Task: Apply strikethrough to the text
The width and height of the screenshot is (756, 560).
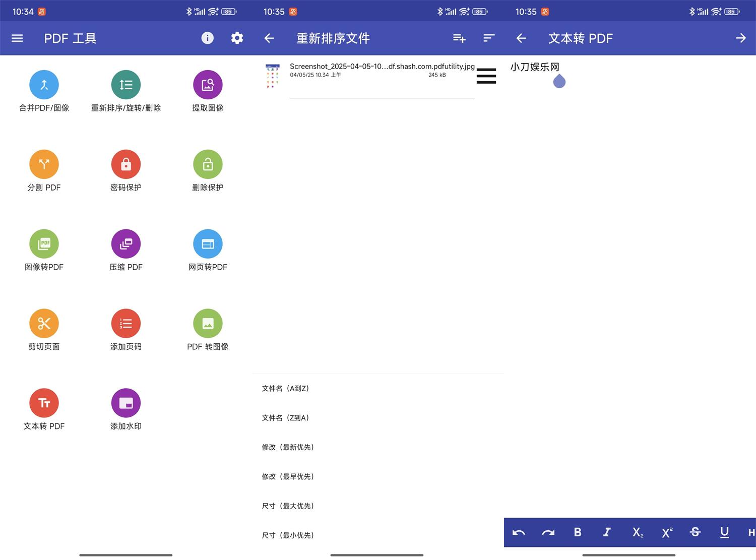Action: [x=695, y=532]
